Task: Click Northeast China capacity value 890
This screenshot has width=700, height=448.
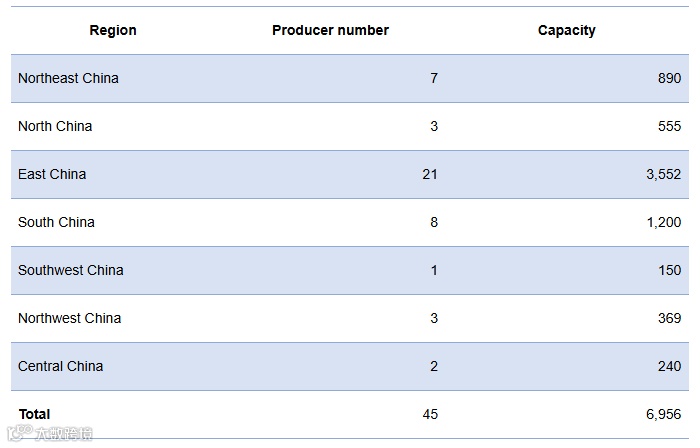Action: coord(669,78)
